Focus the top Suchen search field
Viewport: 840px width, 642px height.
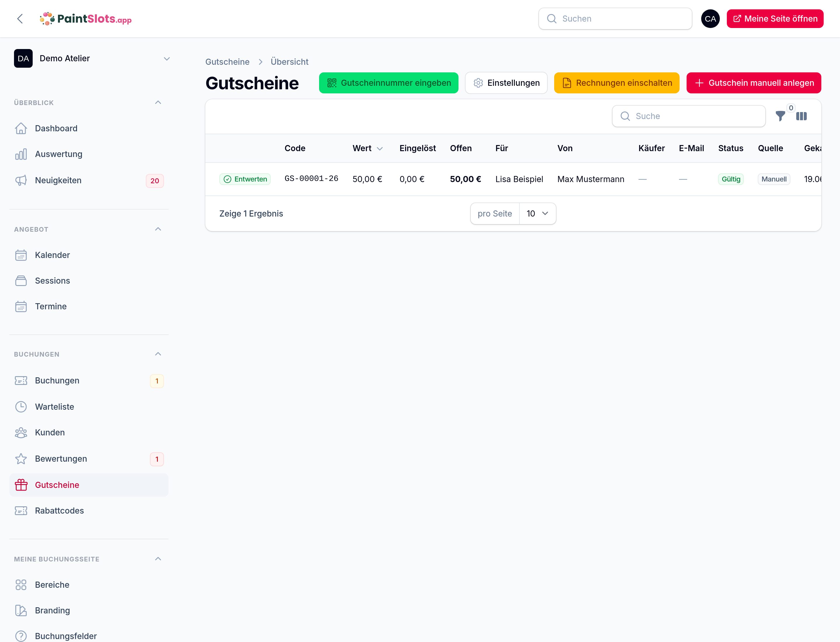(615, 19)
